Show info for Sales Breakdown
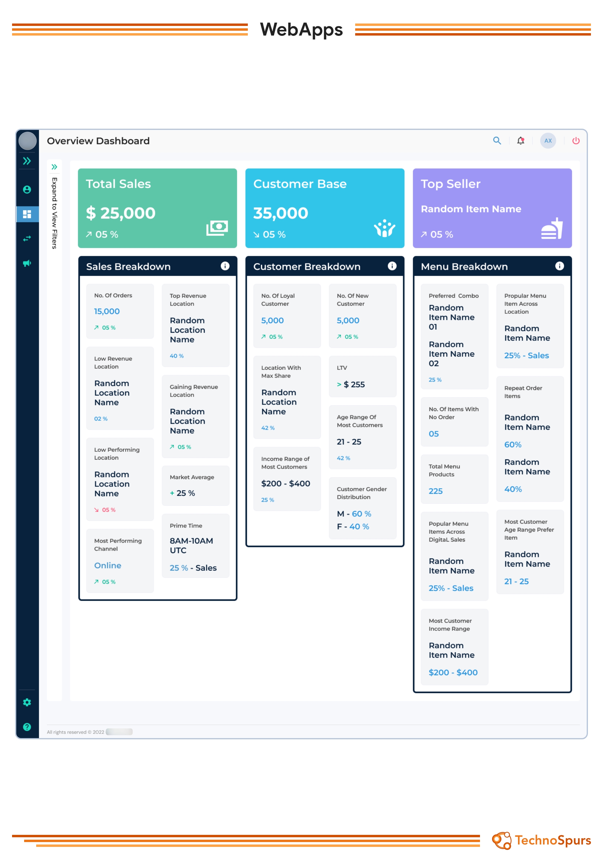 [x=225, y=266]
